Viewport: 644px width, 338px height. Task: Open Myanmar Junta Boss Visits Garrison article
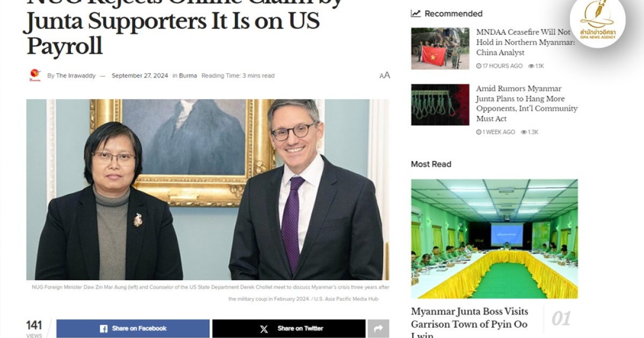(470, 324)
